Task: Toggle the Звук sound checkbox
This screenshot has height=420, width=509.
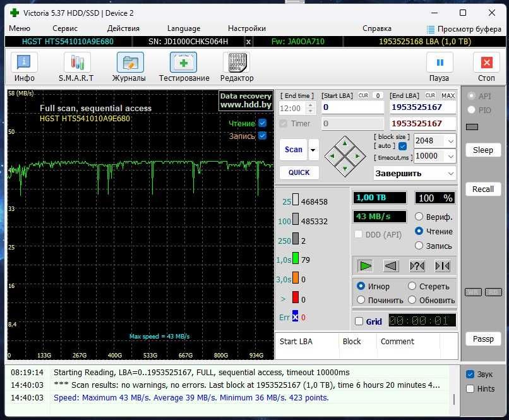Action: pyautogui.click(x=470, y=375)
